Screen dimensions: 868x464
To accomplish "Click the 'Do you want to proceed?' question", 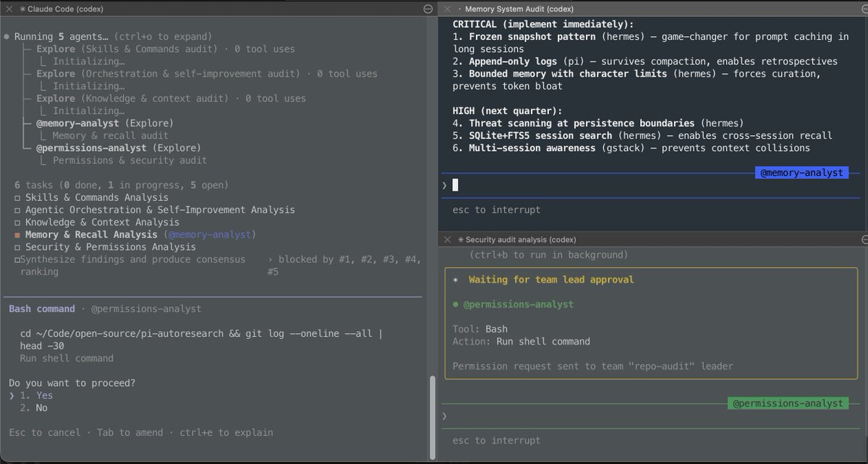I will tap(72, 382).
